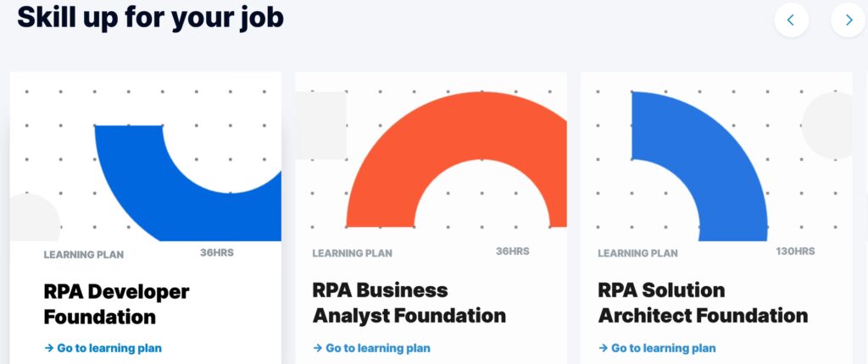Screen dimensions: 868x364
Task: Click the 36HRS label on RPA Developer card
Action: point(217,252)
